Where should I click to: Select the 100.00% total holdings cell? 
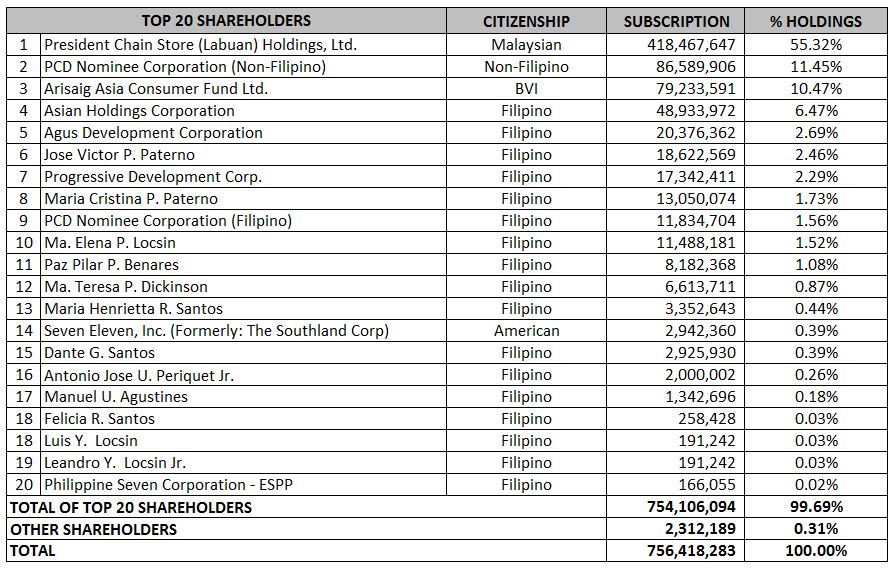pos(816,551)
